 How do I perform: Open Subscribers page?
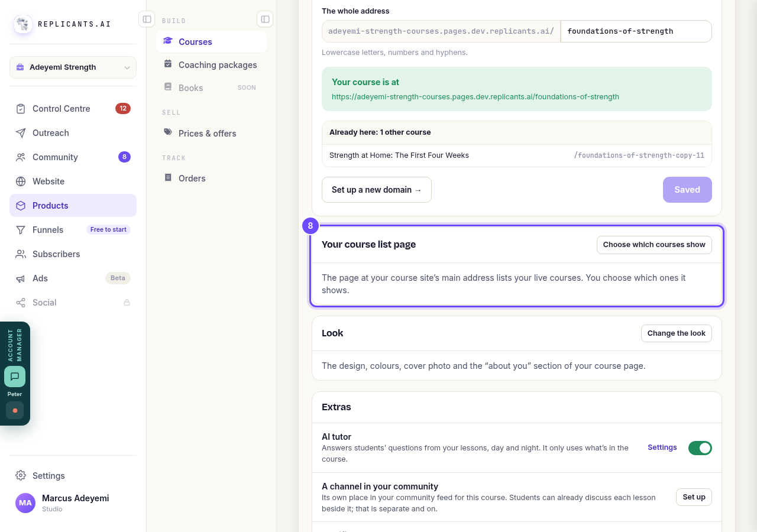73,254
